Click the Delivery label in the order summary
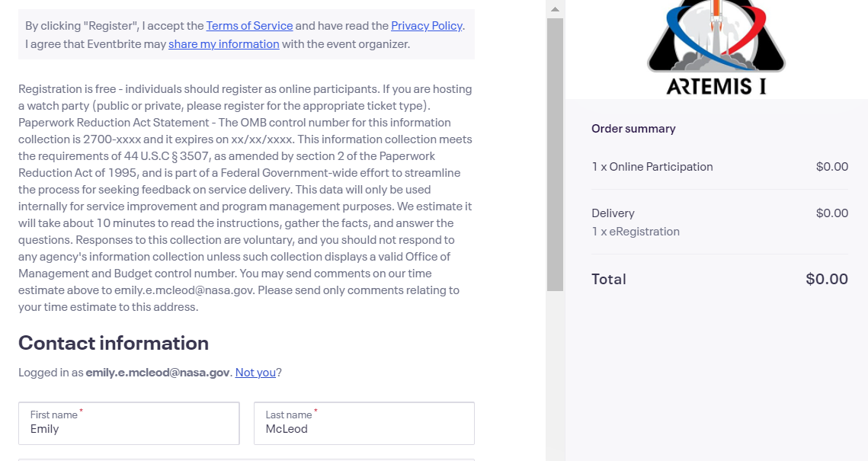 click(x=613, y=213)
